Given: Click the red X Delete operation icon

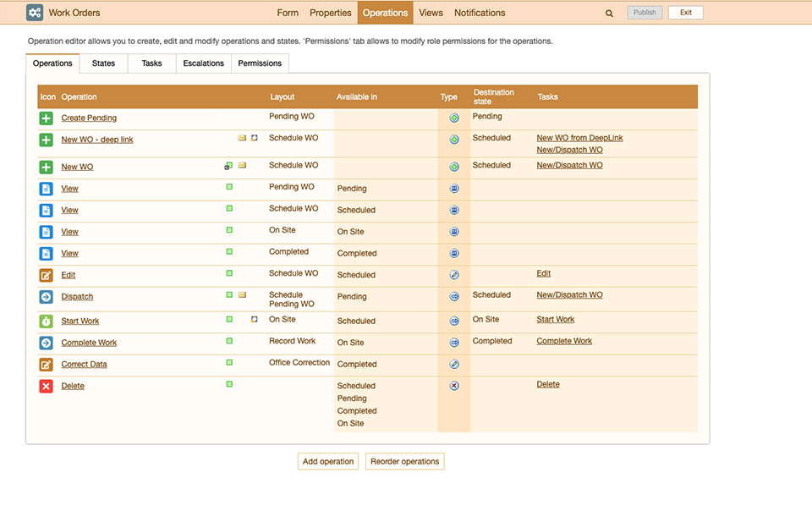Looking at the screenshot, I should (46, 387).
